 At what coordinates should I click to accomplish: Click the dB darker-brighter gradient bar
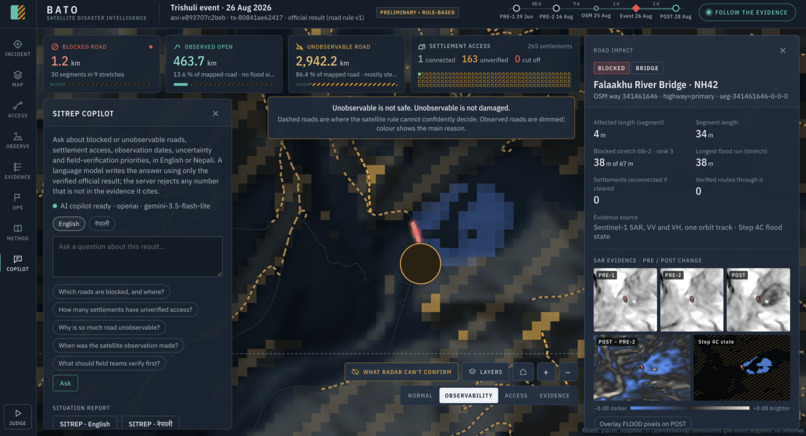click(x=689, y=408)
